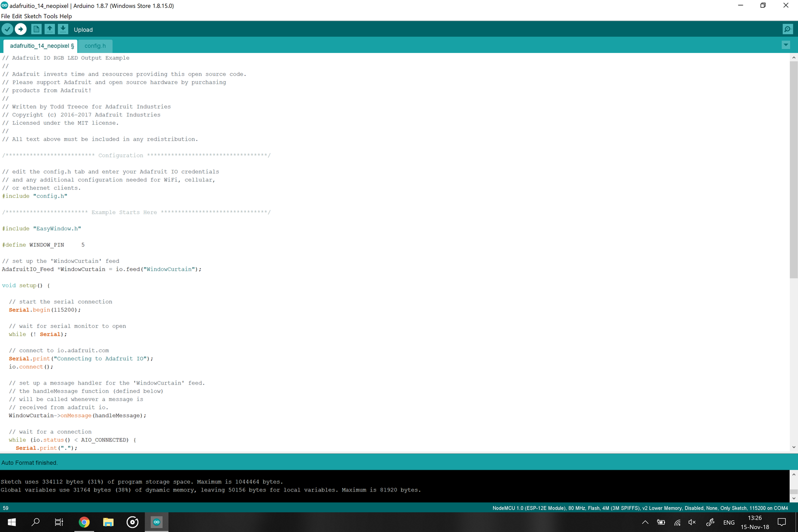Click the editor vertical scrollbar thumb

[793, 169]
